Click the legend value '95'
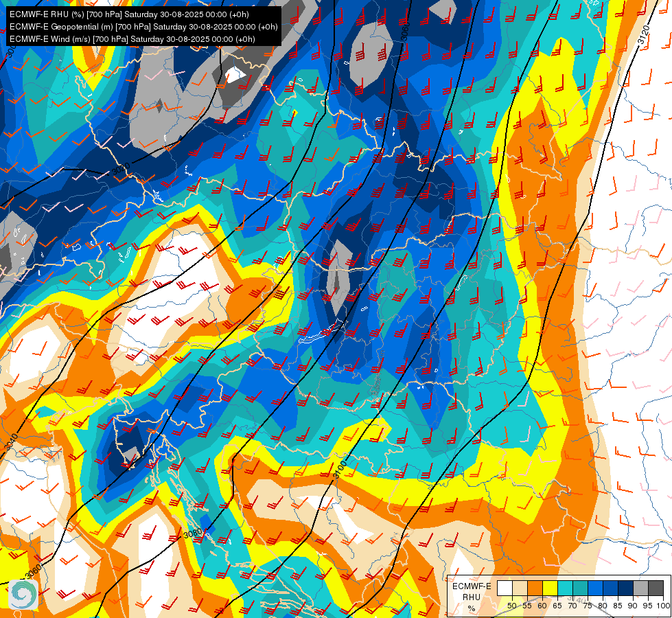The height and width of the screenshot is (618, 672). click(648, 606)
